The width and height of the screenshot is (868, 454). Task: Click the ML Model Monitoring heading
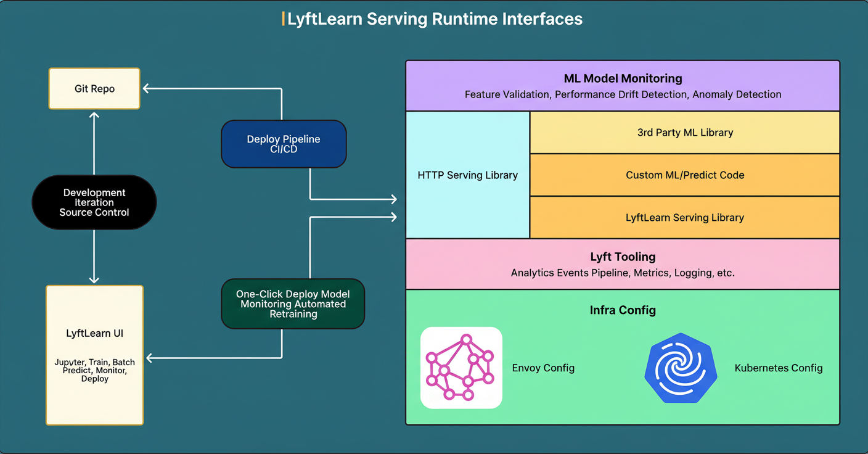click(x=623, y=79)
